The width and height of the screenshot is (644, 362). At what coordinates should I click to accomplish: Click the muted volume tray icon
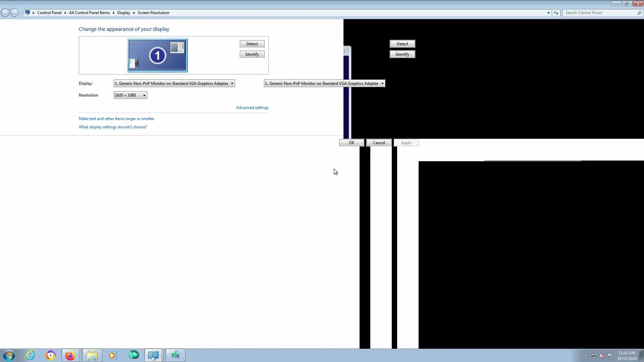point(602,356)
